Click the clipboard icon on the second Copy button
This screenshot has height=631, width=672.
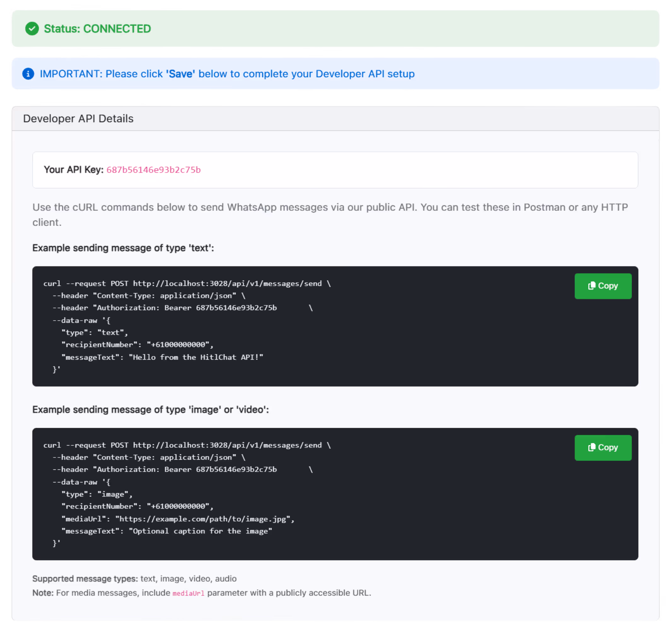coord(592,447)
